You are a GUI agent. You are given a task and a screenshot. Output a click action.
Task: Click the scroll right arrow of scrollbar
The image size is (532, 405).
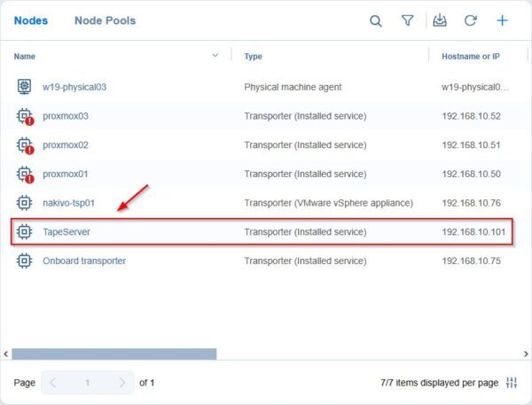(526, 354)
